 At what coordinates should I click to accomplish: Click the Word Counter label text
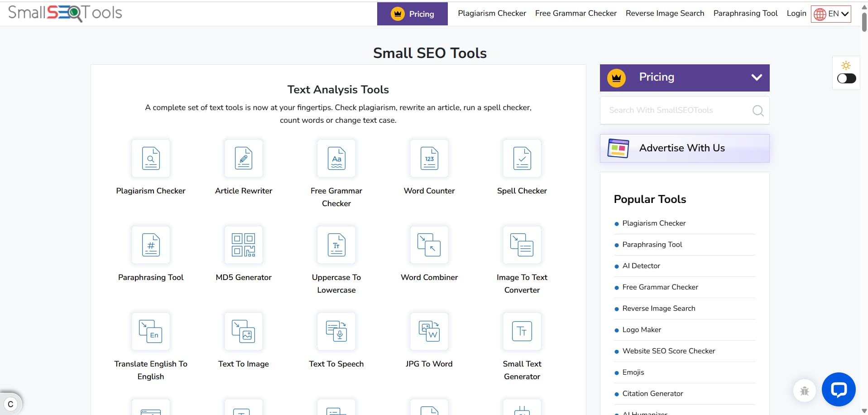pyautogui.click(x=429, y=191)
